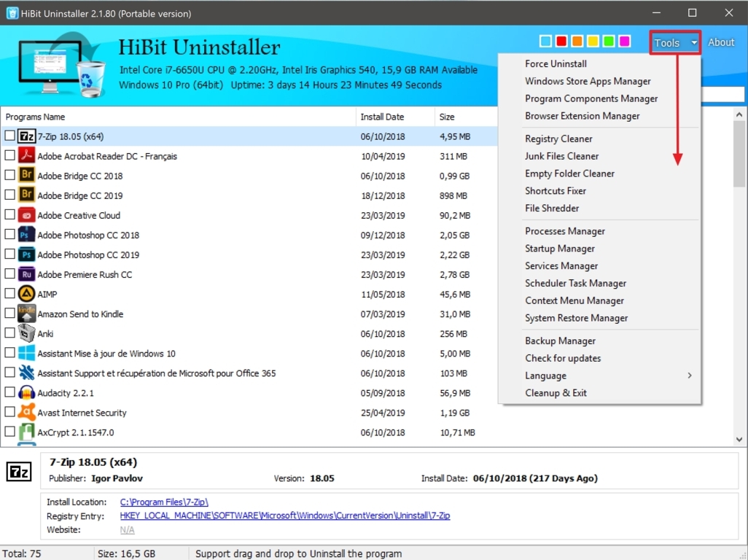The height and width of the screenshot is (560, 748).
Task: Click the program list scrollbar down arrow
Action: click(739, 439)
